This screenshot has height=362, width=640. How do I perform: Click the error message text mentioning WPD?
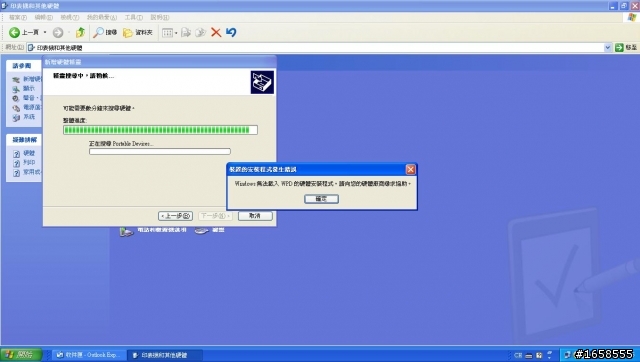click(322, 184)
